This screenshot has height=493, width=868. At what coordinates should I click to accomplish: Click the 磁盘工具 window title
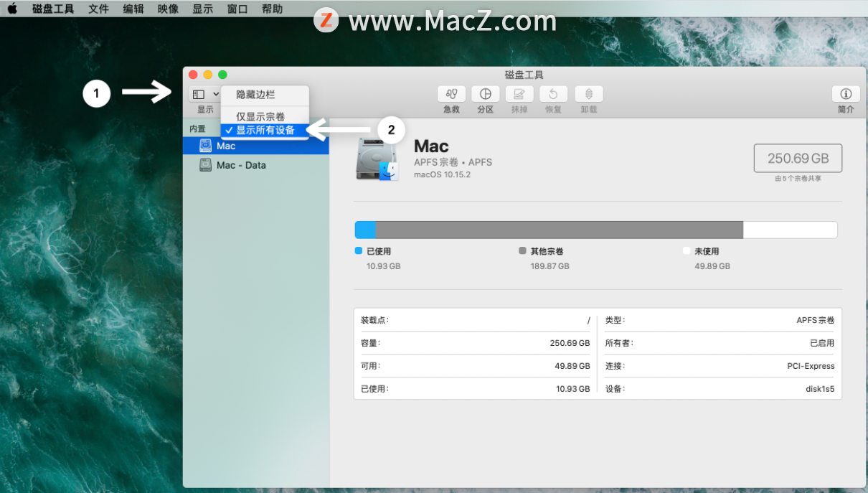pos(524,75)
